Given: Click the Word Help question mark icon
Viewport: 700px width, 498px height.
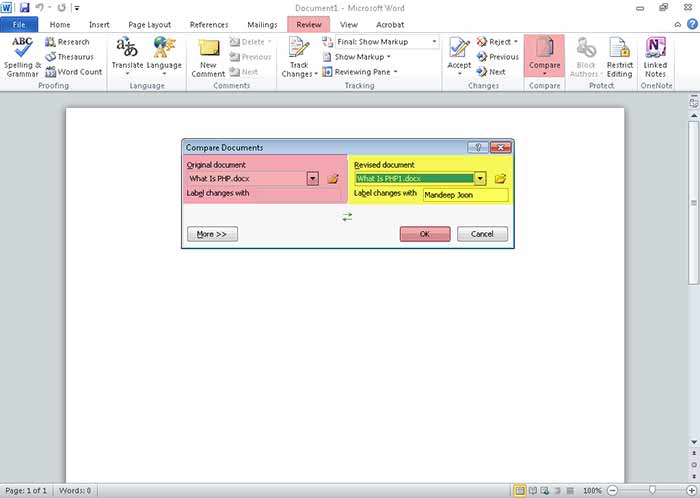Looking at the screenshot, I should tap(692, 25).
